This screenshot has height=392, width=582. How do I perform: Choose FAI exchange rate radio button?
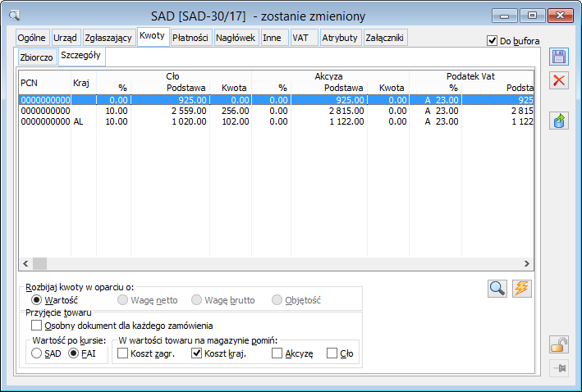point(74,353)
